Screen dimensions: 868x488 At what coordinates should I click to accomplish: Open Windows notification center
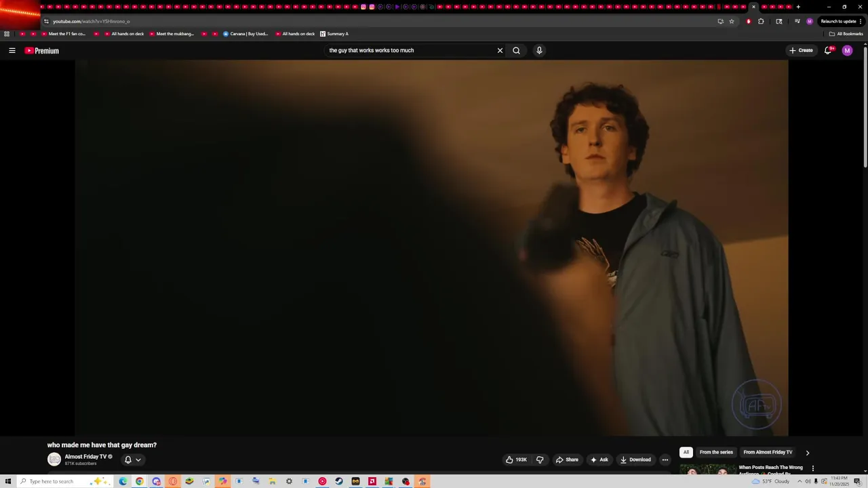point(857,481)
